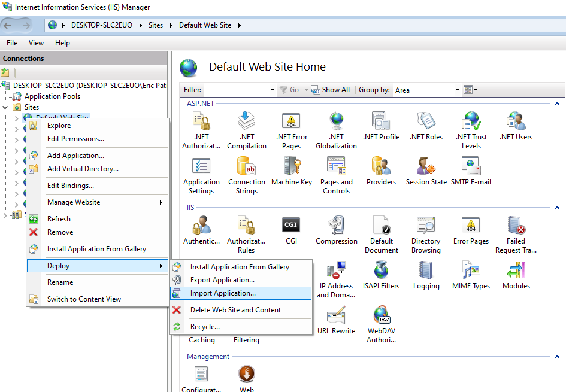Open Failed Request Tracing feature
Viewport: 566px width, 392px height.
pyautogui.click(x=516, y=235)
